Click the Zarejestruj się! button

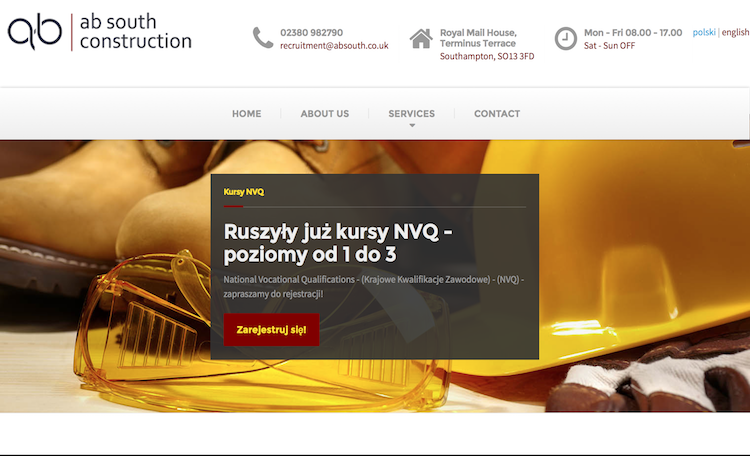(x=271, y=330)
